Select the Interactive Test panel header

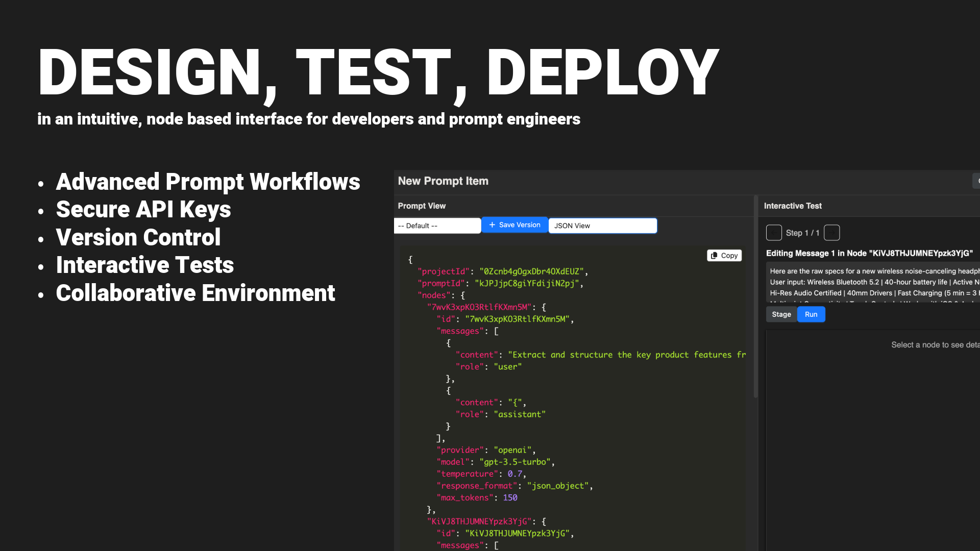pyautogui.click(x=793, y=206)
